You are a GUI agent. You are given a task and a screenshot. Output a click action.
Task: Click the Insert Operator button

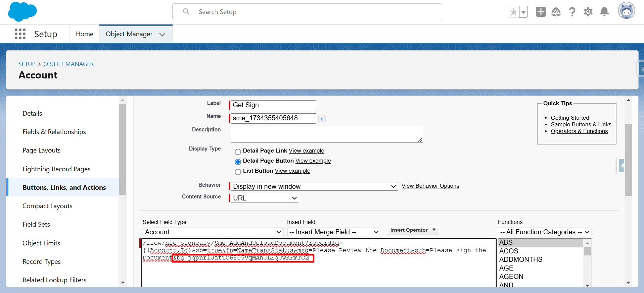click(413, 230)
